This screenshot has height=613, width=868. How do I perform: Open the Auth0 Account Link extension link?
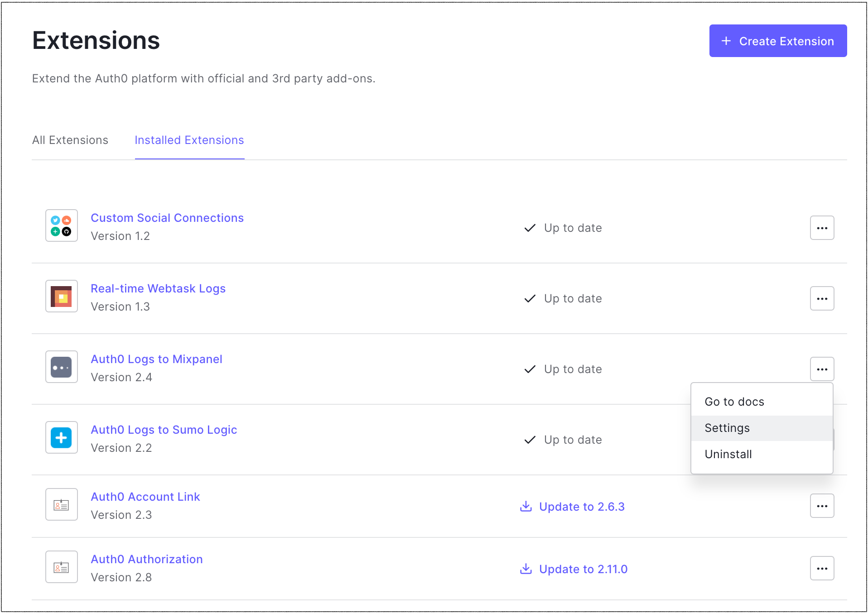pyautogui.click(x=145, y=497)
